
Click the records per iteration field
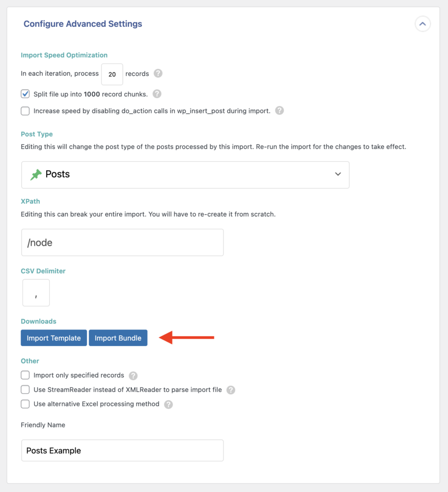point(112,74)
